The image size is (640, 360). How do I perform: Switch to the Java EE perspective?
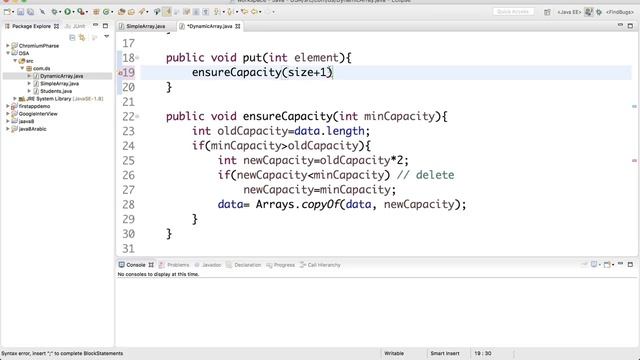(569, 12)
